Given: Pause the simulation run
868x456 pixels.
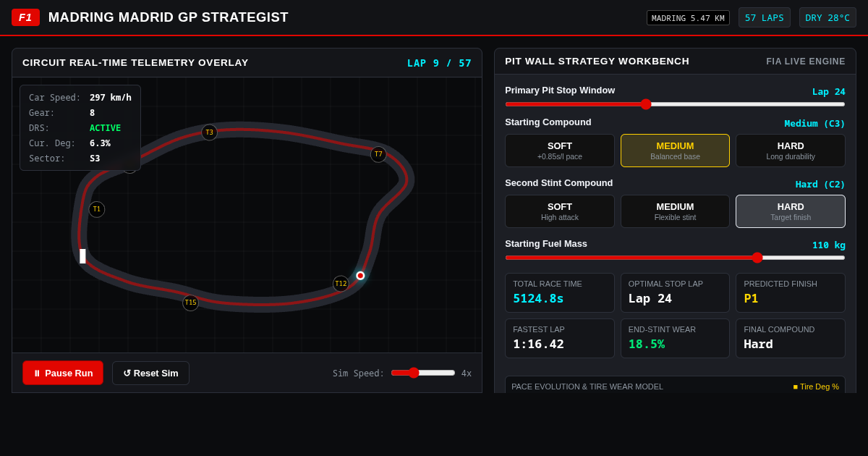Looking at the screenshot, I should click(x=63, y=373).
